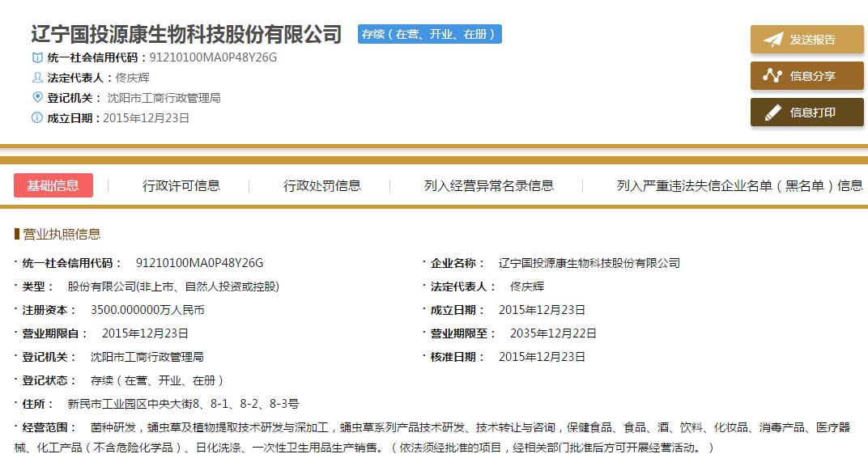Go to the 列入经营异常名录信息 tab
This screenshot has height=471, width=868.
(x=489, y=185)
